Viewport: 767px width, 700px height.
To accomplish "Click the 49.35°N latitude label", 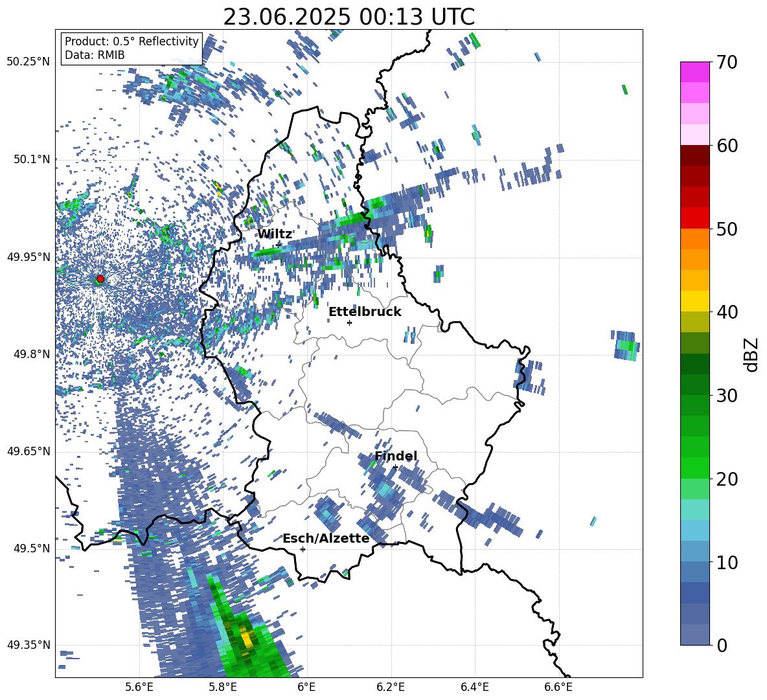I will point(29,645).
